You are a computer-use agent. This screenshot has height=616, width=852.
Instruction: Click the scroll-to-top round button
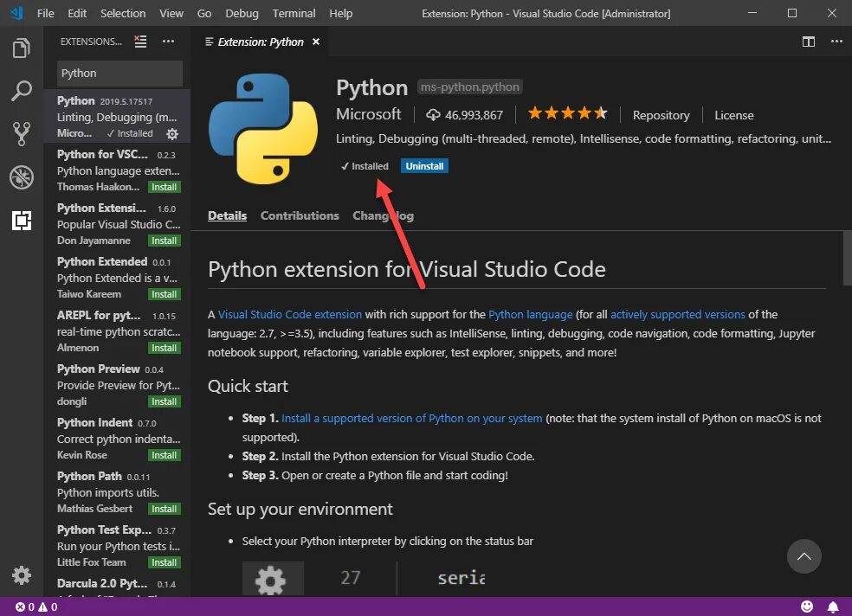pos(804,556)
